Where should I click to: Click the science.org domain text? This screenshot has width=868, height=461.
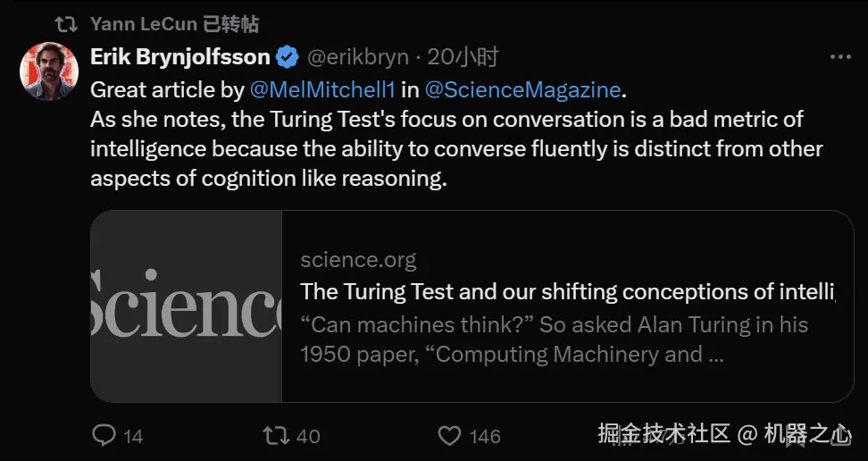pos(358,260)
